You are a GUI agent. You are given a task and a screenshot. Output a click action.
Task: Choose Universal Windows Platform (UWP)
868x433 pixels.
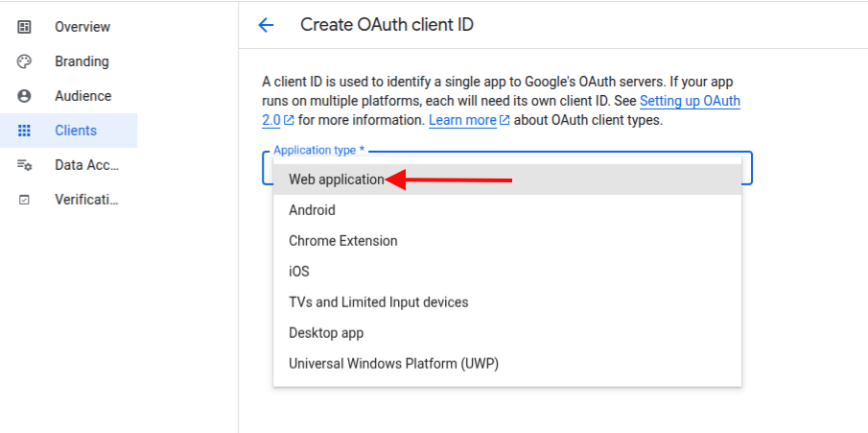pos(507,364)
